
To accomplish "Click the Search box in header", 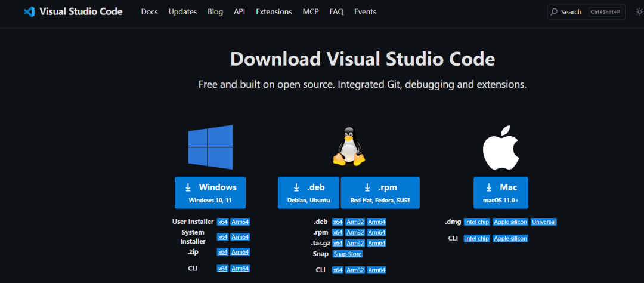I will (x=587, y=12).
